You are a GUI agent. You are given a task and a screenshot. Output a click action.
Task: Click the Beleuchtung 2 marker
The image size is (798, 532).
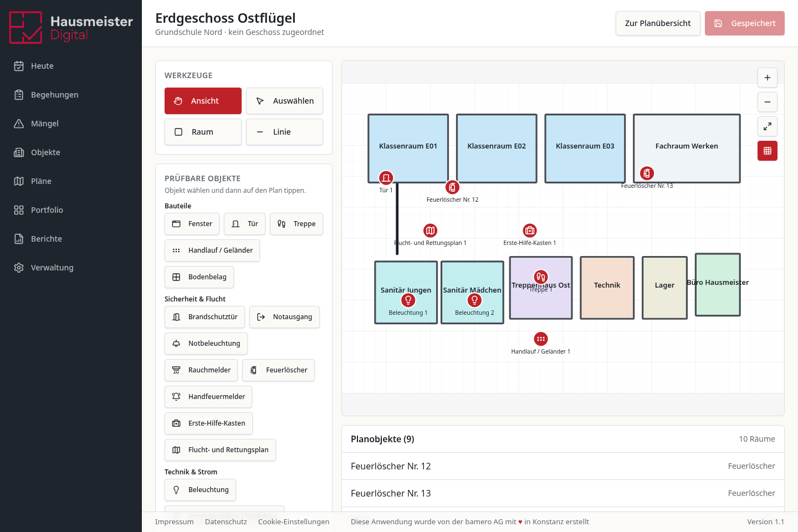click(474, 300)
